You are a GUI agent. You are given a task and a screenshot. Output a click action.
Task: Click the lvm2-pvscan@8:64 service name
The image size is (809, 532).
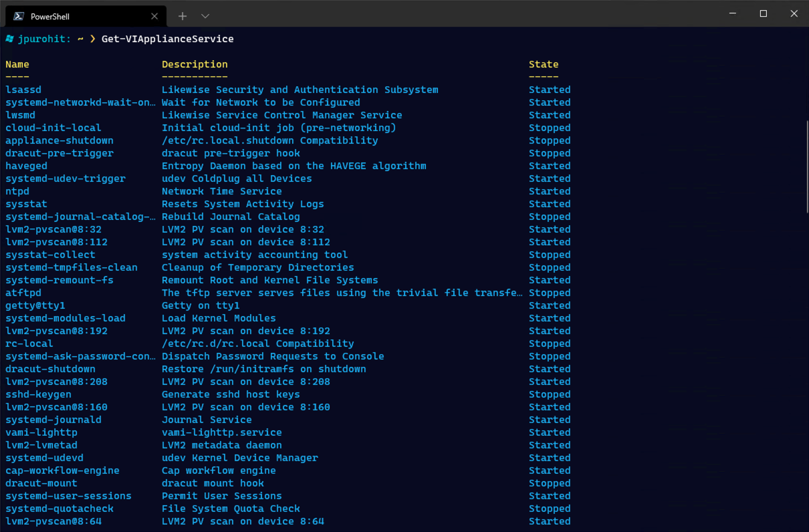pyautogui.click(x=53, y=521)
